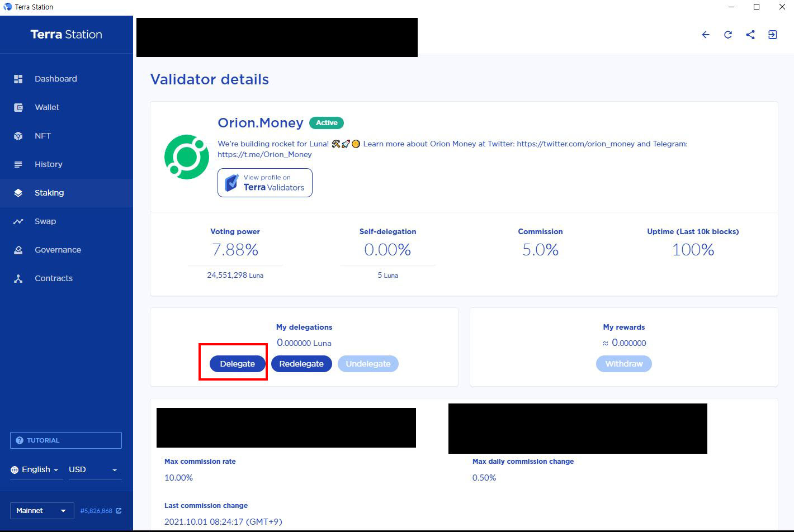Viewport: 794px width, 532px height.
Task: Click the 5 Luna self-delegation amount
Action: [387, 275]
